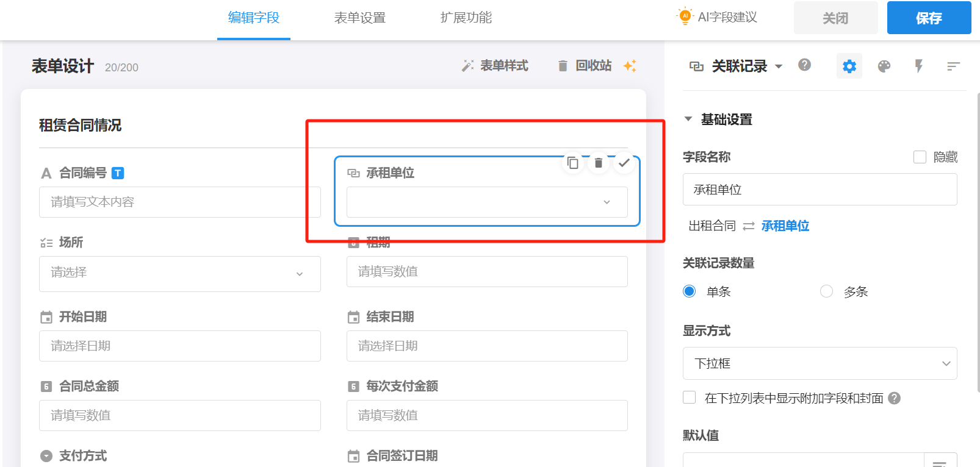980x467 pixels.
Task: Click the 每次支付金额 number icon
Action: [353, 387]
